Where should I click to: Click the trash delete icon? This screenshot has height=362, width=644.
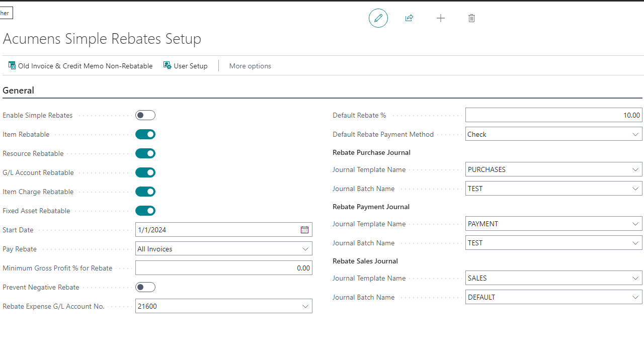(x=471, y=18)
